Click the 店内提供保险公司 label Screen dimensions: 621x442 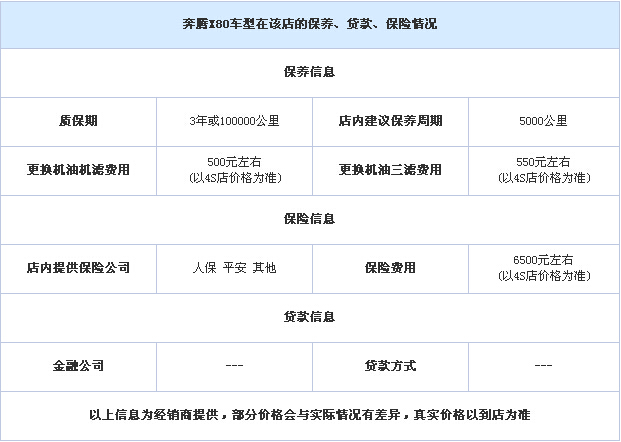78,268
